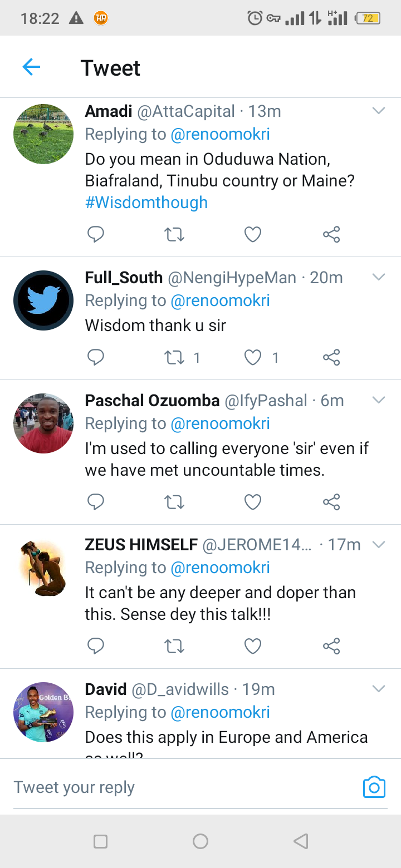Open @renoomokri link in Paschal's reply
The image size is (401, 868).
220,423
